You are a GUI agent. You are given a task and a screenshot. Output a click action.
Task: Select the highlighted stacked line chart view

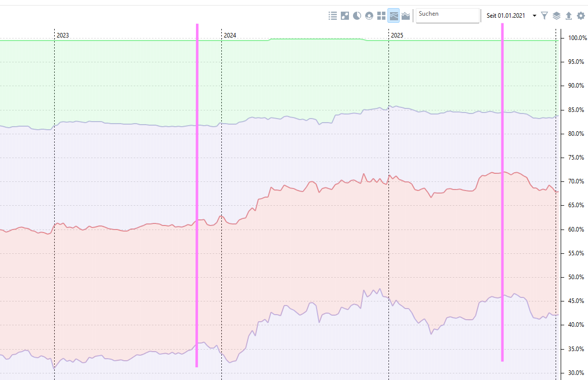point(394,16)
